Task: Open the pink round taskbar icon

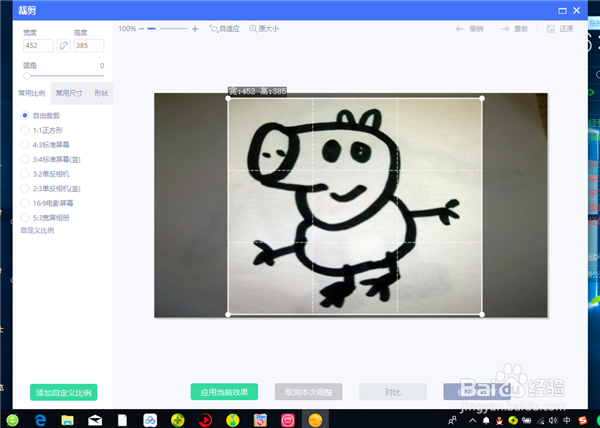Action: click(x=288, y=420)
